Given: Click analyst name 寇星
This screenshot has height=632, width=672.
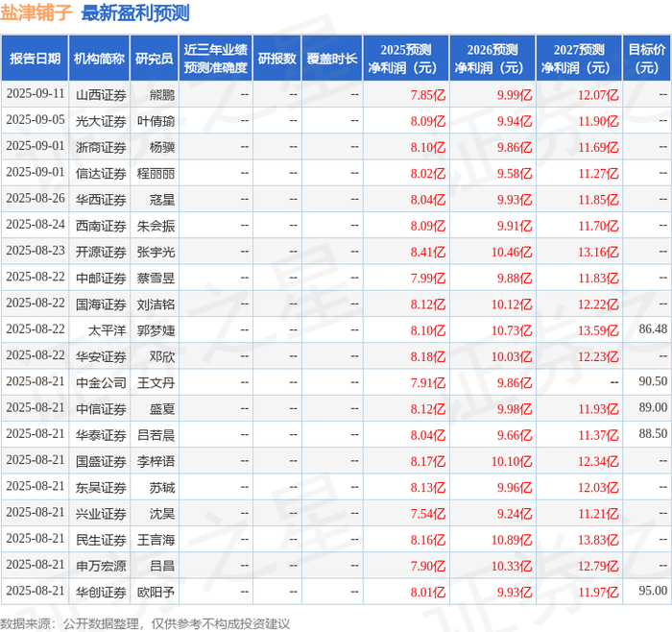Looking at the screenshot, I should pos(162,200).
